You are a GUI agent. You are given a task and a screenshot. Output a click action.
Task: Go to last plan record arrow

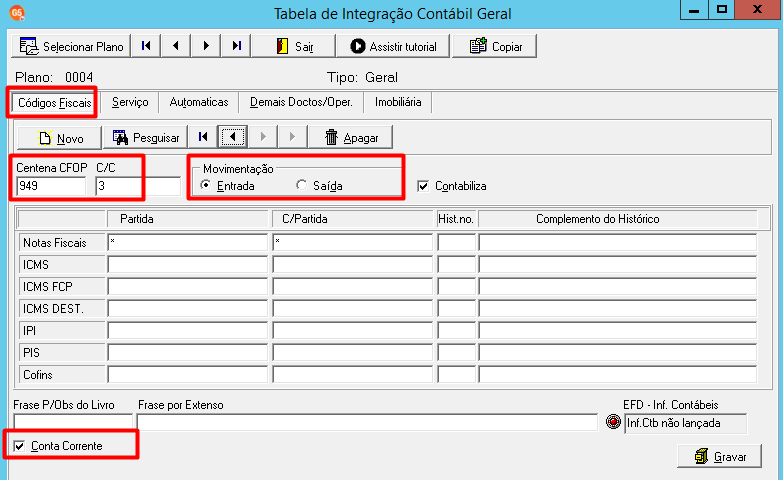(x=237, y=46)
